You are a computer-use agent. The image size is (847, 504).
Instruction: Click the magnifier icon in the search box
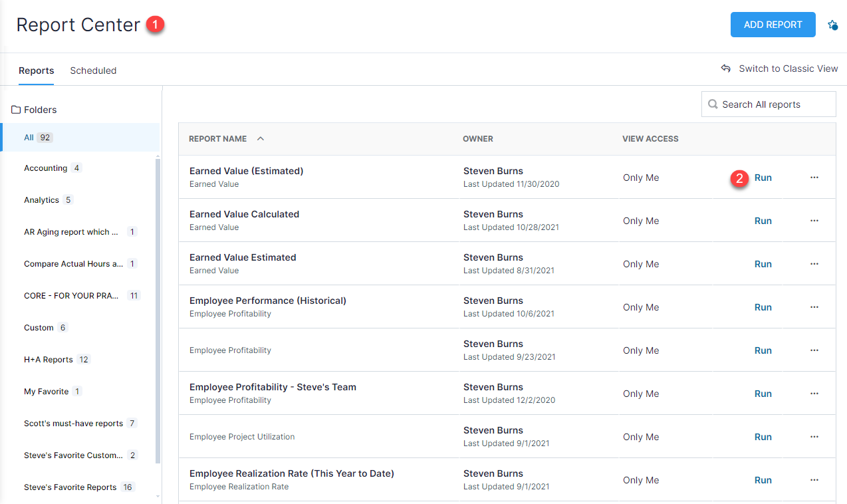point(713,104)
